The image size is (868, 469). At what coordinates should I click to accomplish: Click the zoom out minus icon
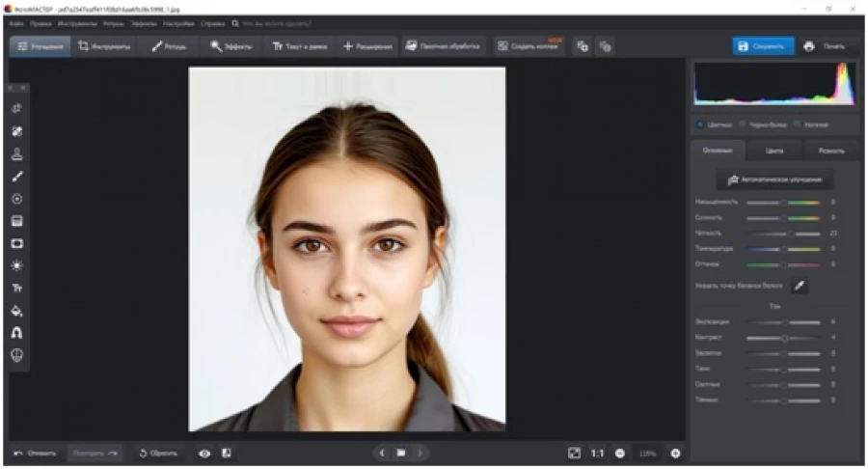[x=619, y=453]
